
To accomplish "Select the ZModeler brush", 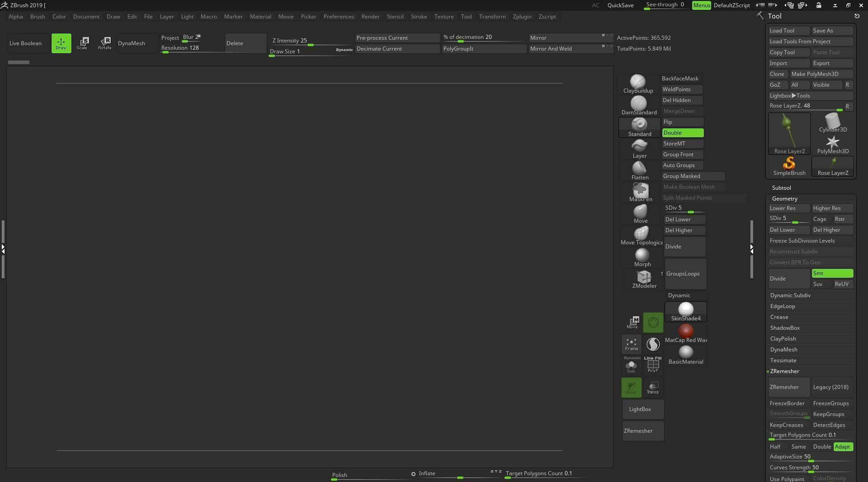I will tap(644, 280).
